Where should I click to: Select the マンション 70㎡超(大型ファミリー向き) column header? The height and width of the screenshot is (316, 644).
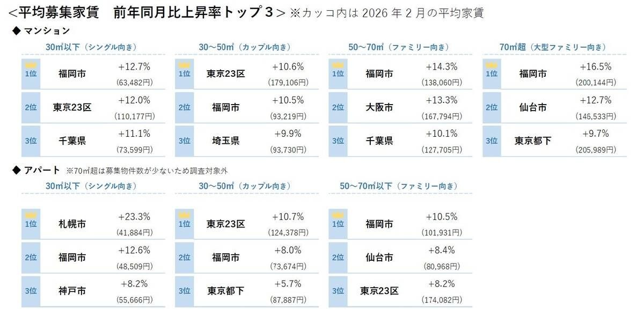click(553, 47)
